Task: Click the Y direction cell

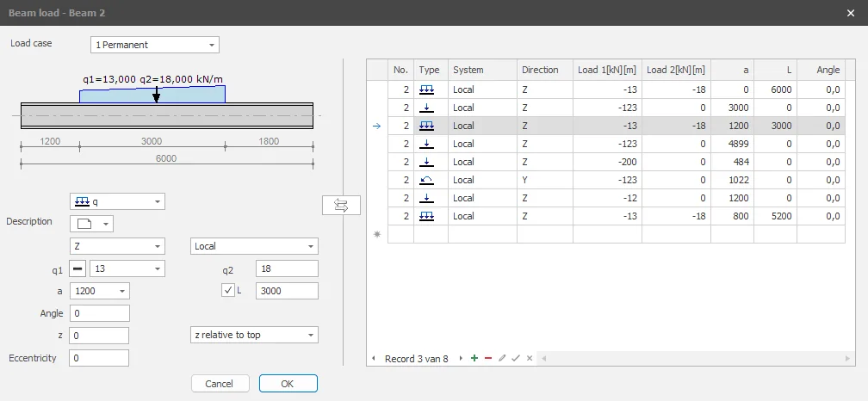Action: (x=545, y=180)
